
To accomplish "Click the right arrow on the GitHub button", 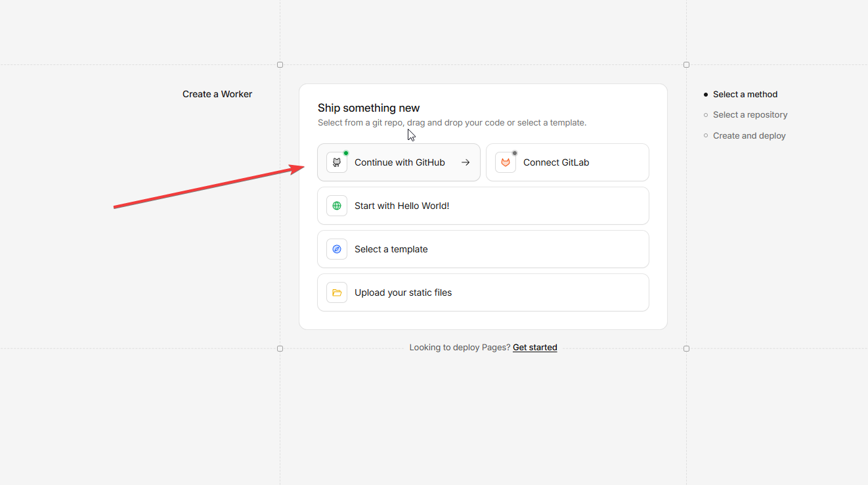I will click(x=466, y=162).
